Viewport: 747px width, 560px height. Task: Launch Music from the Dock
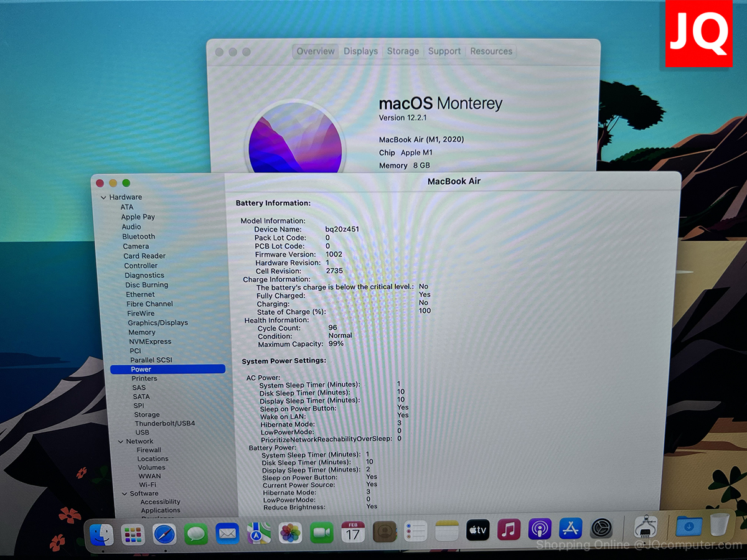tap(509, 530)
